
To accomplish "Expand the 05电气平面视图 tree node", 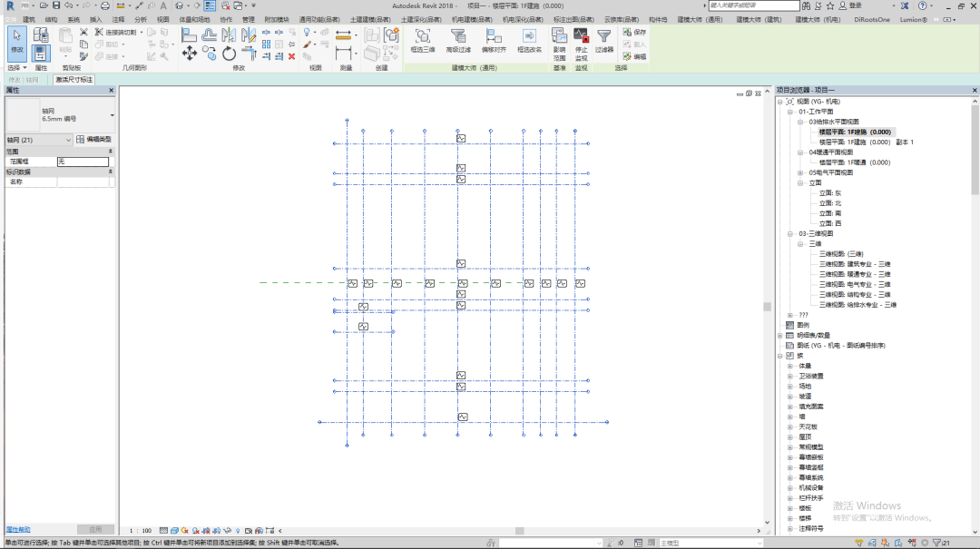I will (x=800, y=173).
